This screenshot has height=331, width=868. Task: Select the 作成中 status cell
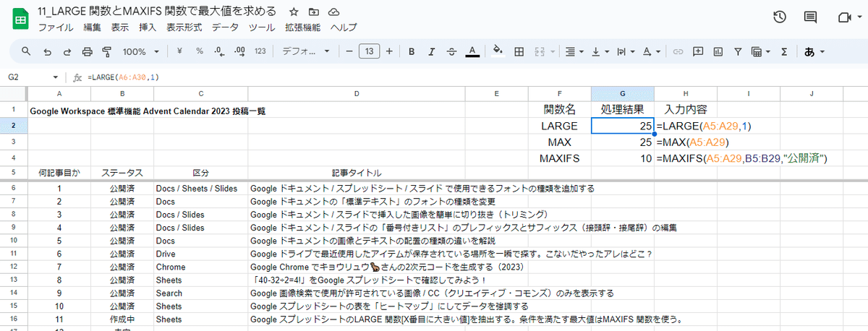tap(122, 318)
